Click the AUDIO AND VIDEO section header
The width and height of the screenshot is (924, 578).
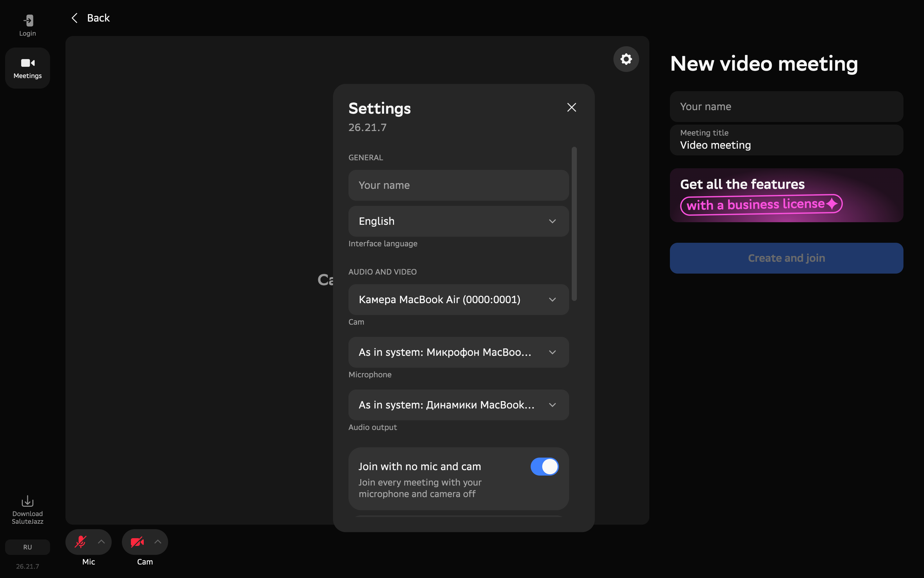(382, 272)
